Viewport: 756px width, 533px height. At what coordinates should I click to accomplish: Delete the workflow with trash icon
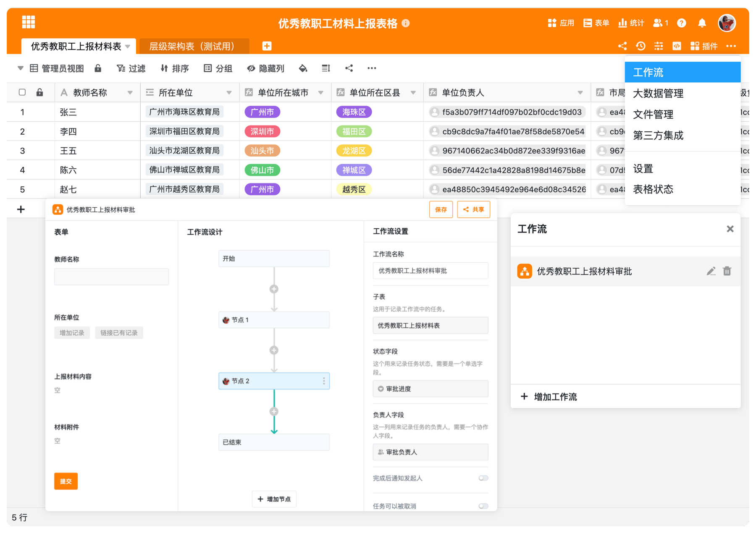(x=727, y=271)
